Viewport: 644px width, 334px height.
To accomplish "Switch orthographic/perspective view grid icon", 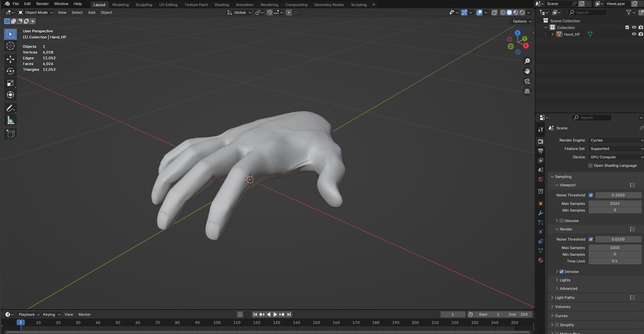I will pyautogui.click(x=527, y=91).
